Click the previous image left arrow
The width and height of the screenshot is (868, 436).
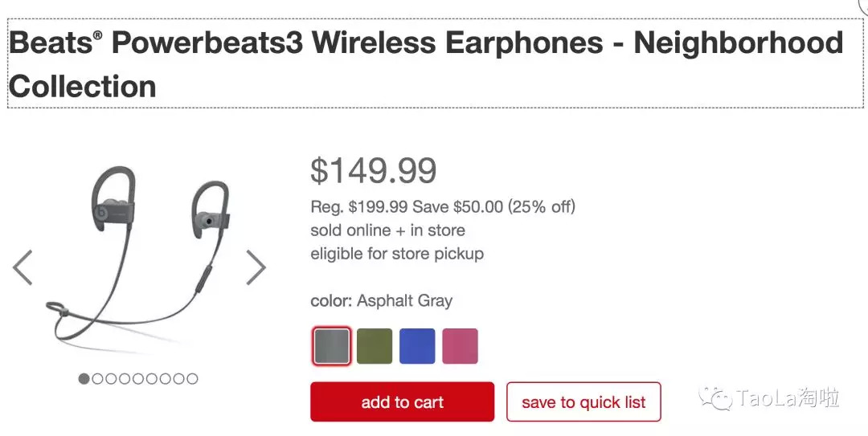tap(23, 267)
